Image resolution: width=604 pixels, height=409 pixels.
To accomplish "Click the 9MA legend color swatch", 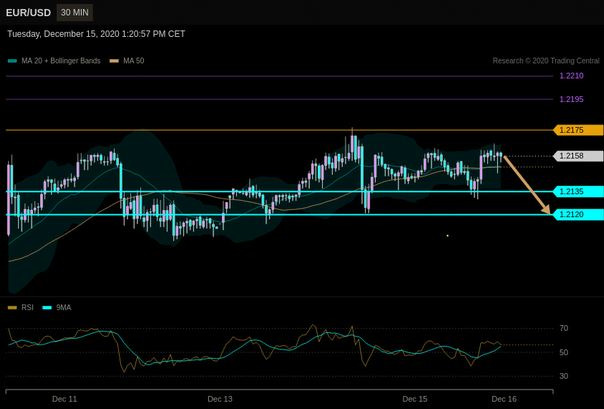I will [47, 308].
